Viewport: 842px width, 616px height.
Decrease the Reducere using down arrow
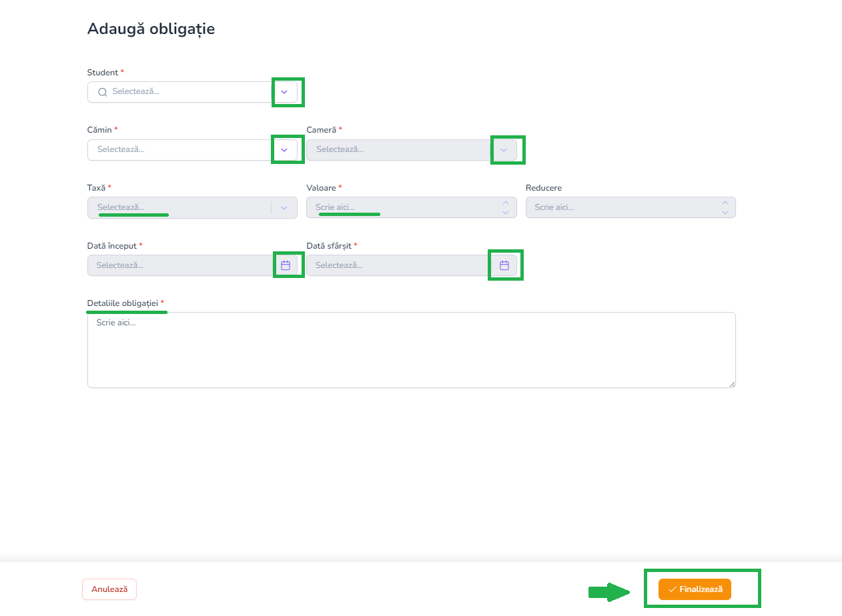tap(725, 212)
